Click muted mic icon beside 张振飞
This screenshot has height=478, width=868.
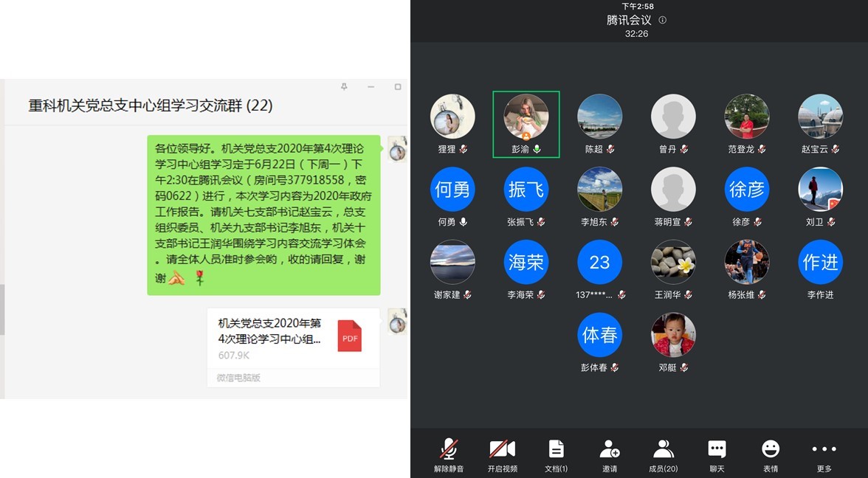pos(541,222)
